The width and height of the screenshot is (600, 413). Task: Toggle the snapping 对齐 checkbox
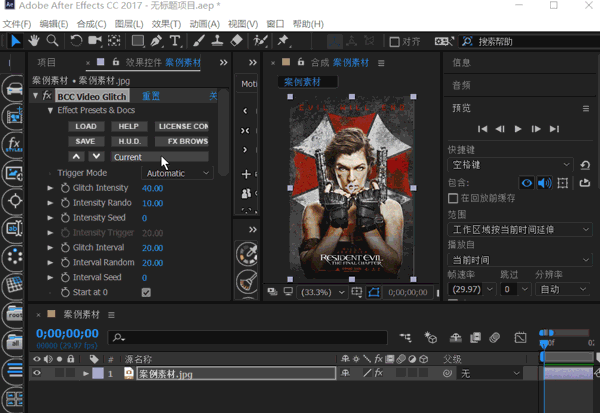394,41
